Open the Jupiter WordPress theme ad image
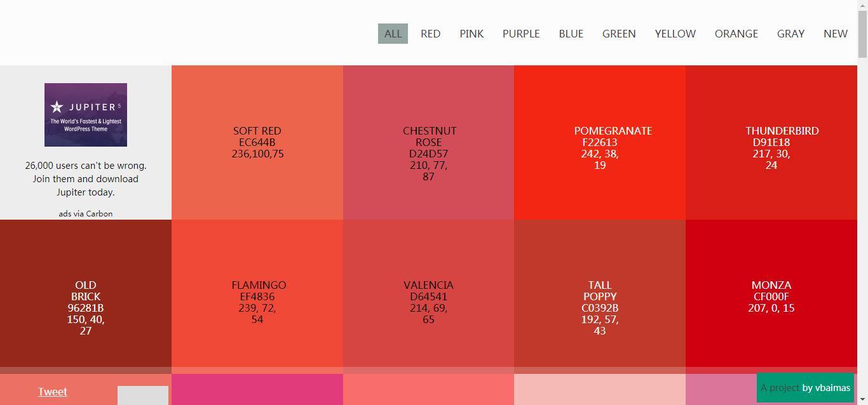Image resolution: width=868 pixels, height=405 pixels. coord(86,115)
